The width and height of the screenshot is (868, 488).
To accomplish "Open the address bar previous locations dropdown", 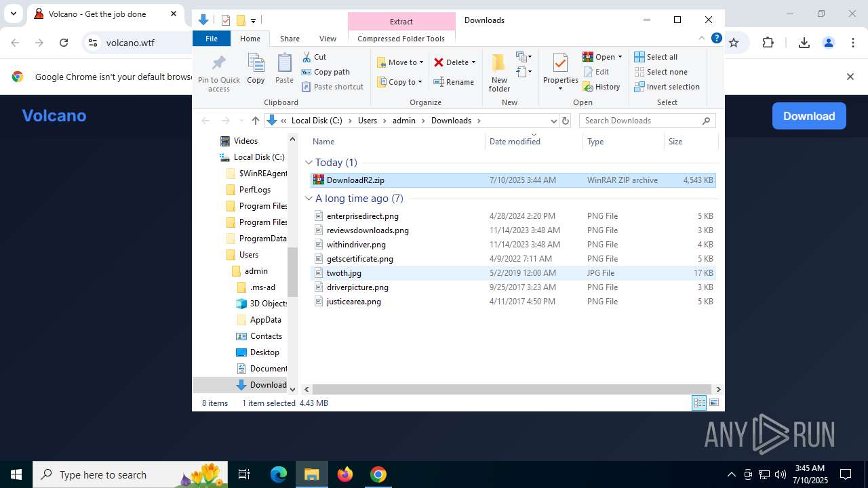I will pyautogui.click(x=553, y=121).
